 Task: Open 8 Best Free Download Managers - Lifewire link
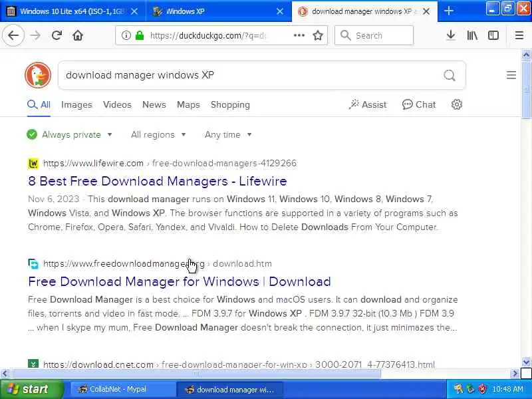pyautogui.click(x=158, y=181)
